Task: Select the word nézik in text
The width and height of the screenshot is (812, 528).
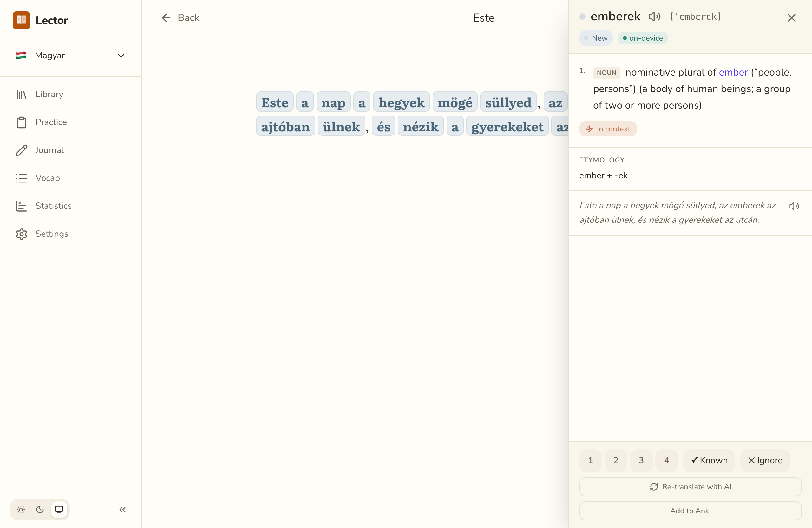Action: click(421, 126)
